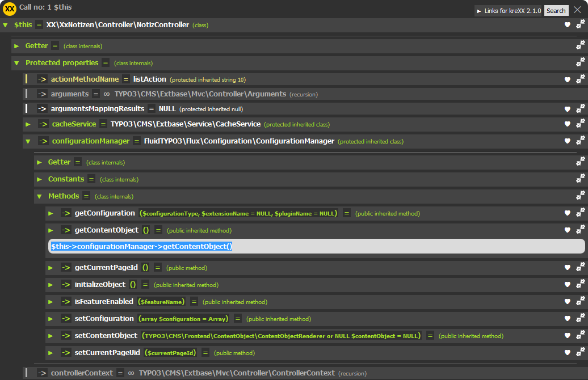
Task: Click the yellow XX kreXX logo
Action: pos(10,9)
